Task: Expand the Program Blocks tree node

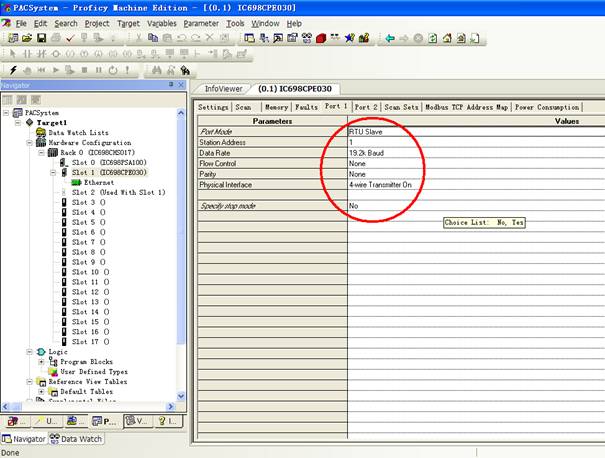Action: [x=41, y=362]
